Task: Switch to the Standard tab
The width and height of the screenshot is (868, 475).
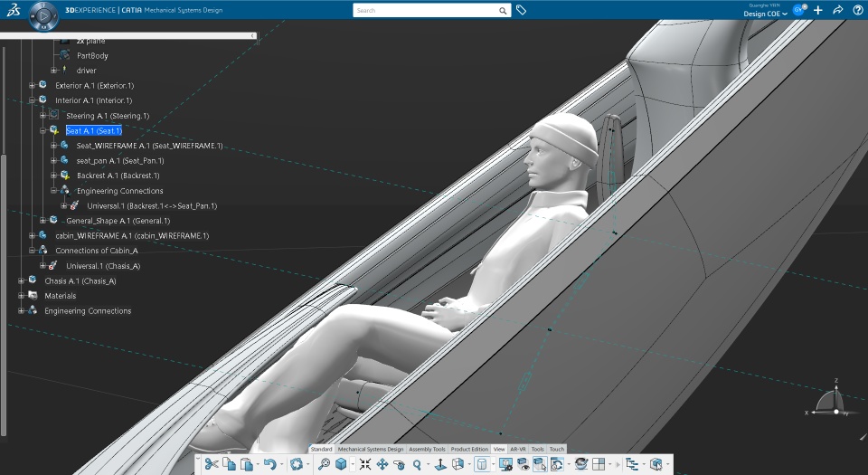Action: tap(321, 449)
